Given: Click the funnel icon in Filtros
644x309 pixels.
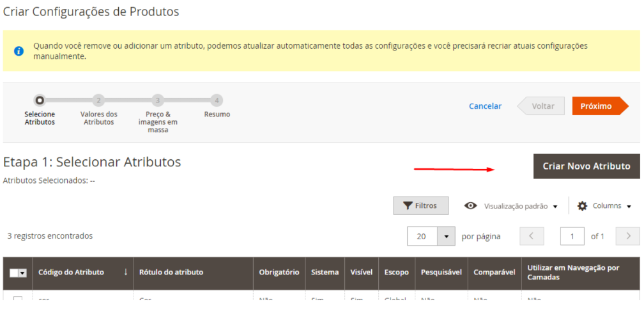Looking at the screenshot, I should 407,206.
